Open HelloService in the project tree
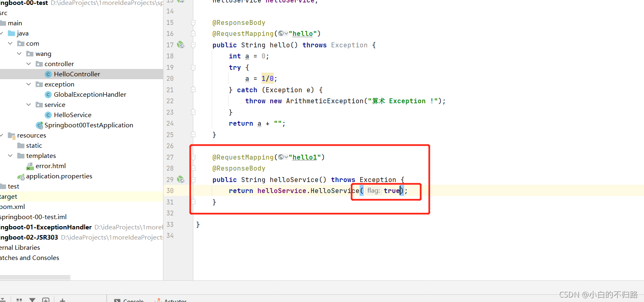Image resolution: width=644 pixels, height=302 pixels. coord(73,115)
